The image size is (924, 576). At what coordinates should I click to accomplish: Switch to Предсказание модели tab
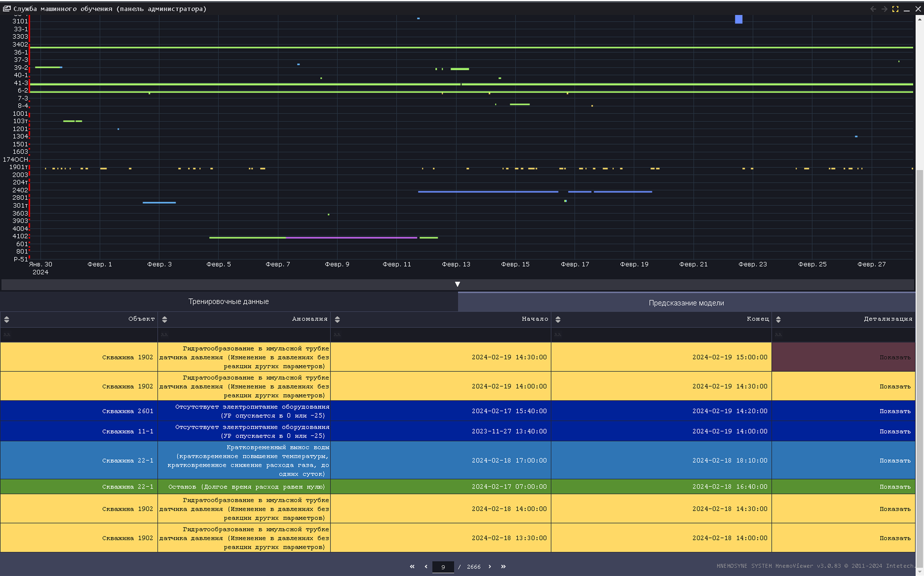(x=686, y=303)
